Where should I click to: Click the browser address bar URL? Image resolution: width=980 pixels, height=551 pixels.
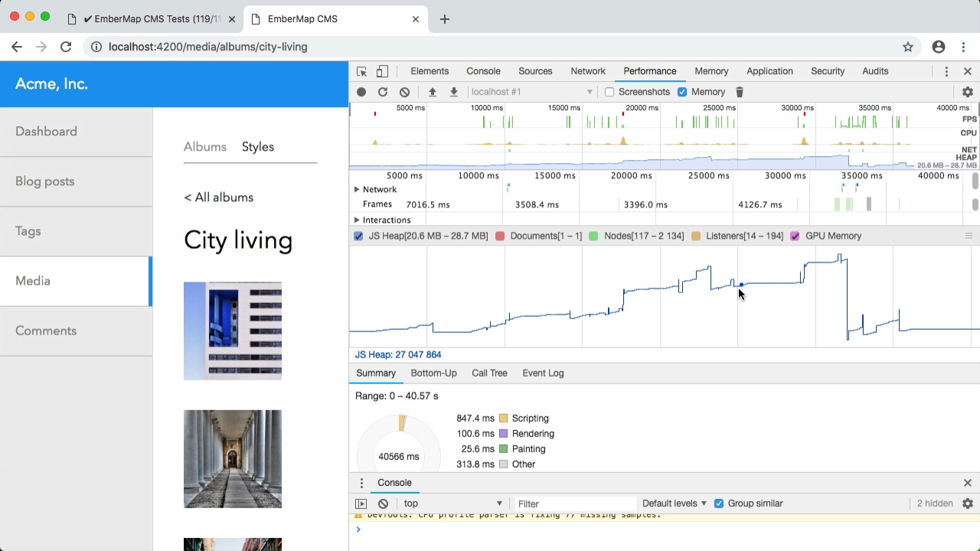tap(208, 47)
